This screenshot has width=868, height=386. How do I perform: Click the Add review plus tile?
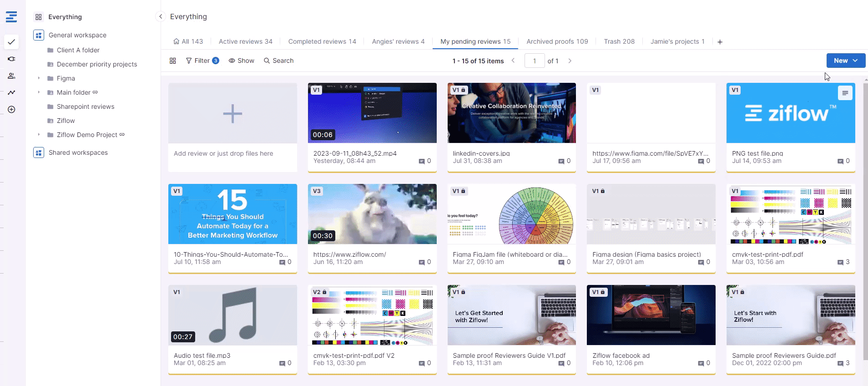pos(232,113)
